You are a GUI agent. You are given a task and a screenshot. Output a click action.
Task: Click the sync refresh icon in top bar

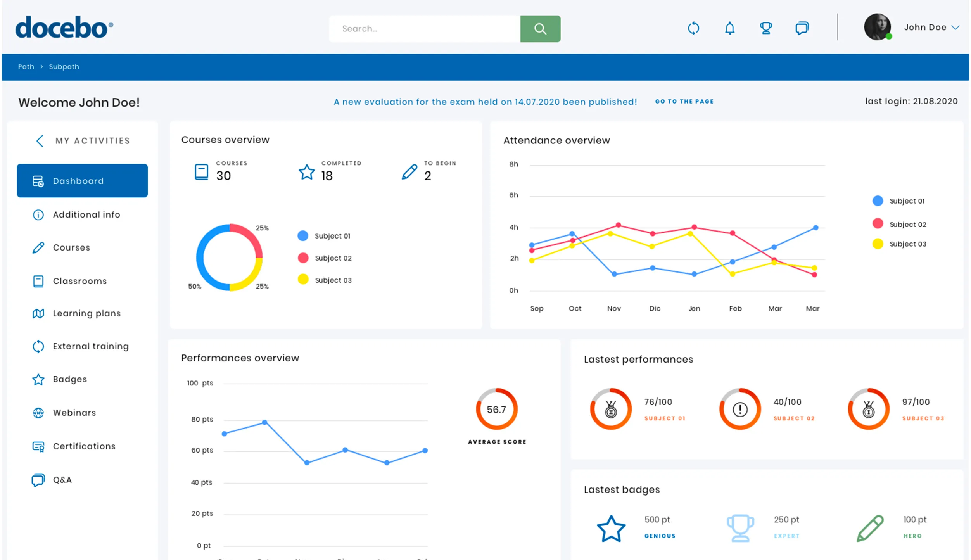(694, 28)
